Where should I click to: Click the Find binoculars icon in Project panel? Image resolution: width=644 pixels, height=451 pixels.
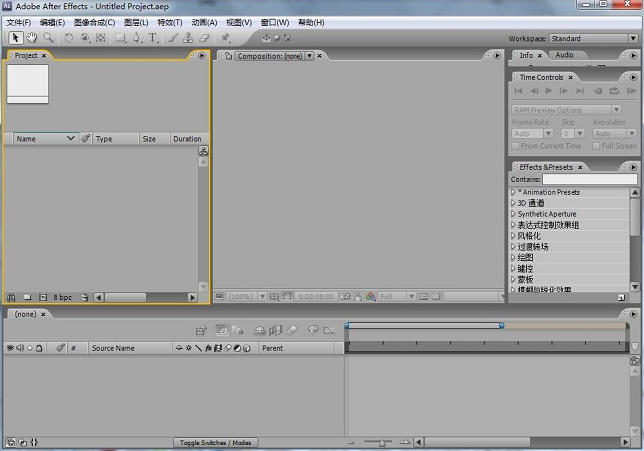pos(11,297)
